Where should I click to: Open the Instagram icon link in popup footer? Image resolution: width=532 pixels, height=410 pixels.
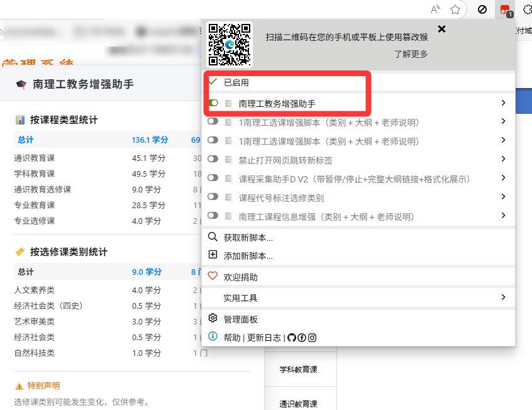pyautogui.click(x=312, y=338)
